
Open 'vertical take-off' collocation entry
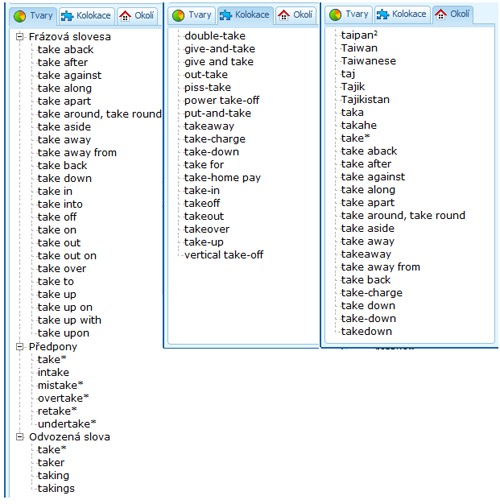click(224, 255)
